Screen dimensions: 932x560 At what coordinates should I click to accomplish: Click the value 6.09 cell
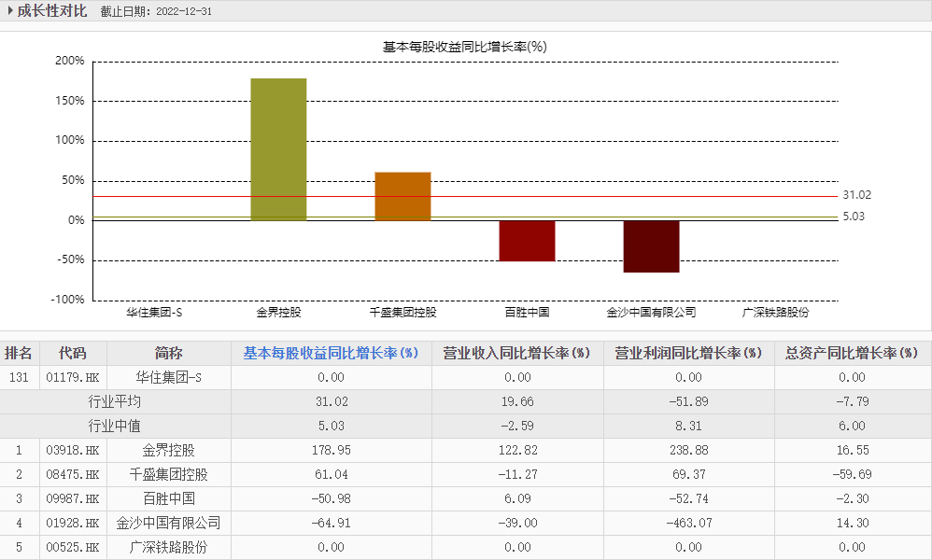(x=517, y=499)
